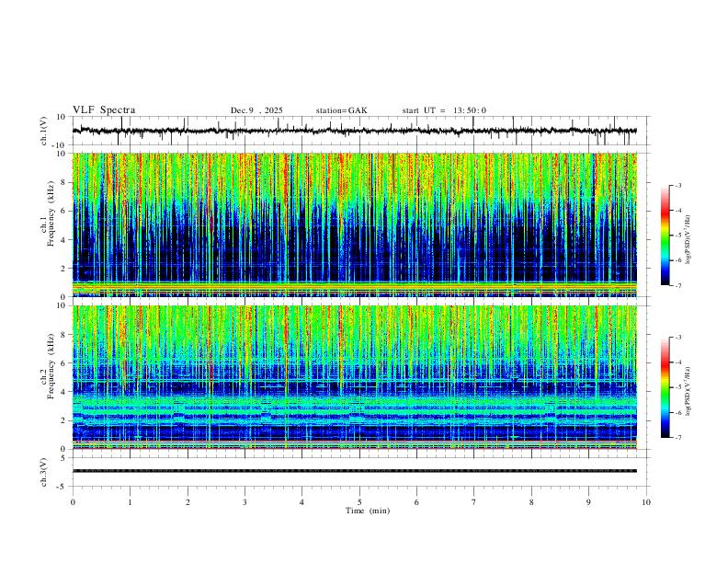This screenshot has height=563, width=728.
Task: Click the "ch.3(V)" axis label
Action: 44,473
